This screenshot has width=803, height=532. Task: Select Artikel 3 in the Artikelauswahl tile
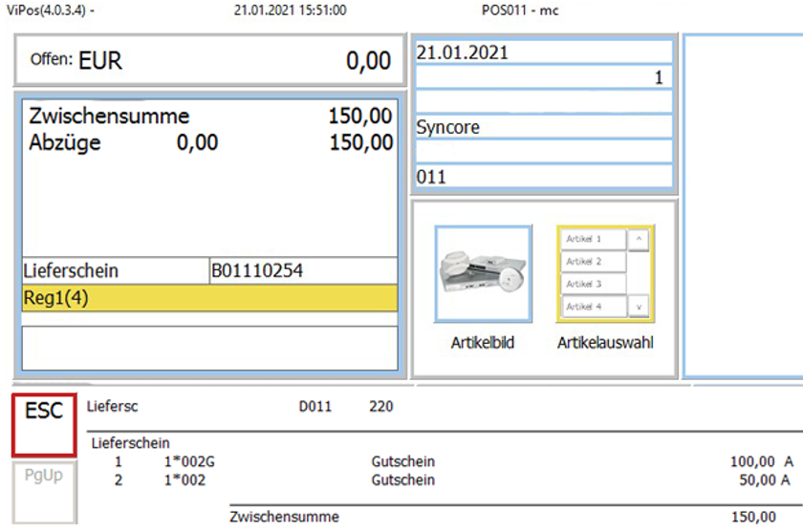click(x=593, y=285)
